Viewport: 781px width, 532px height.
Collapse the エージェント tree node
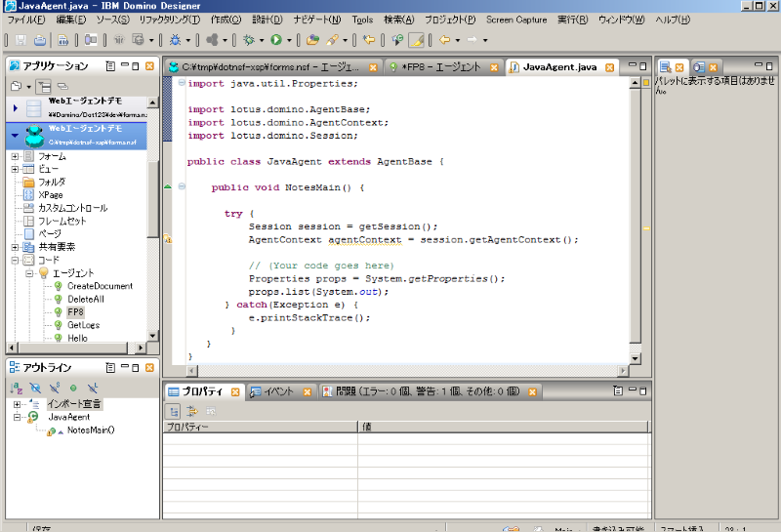(29, 273)
